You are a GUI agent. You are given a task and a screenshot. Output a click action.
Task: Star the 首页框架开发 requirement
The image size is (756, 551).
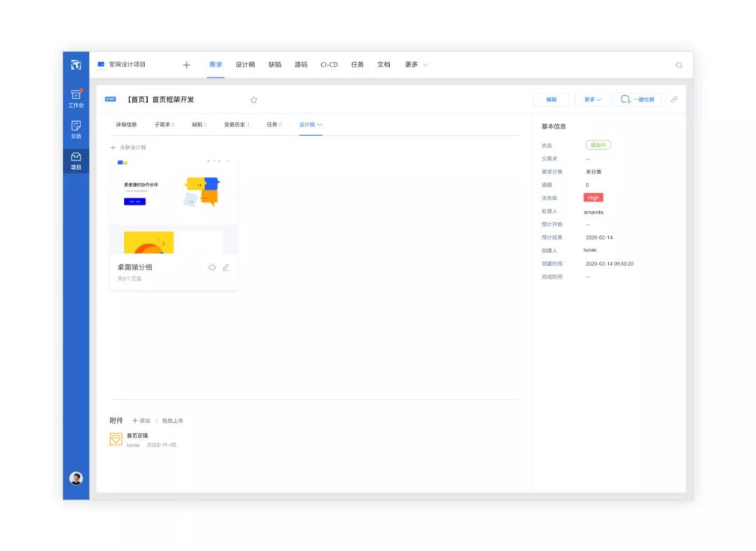click(253, 100)
